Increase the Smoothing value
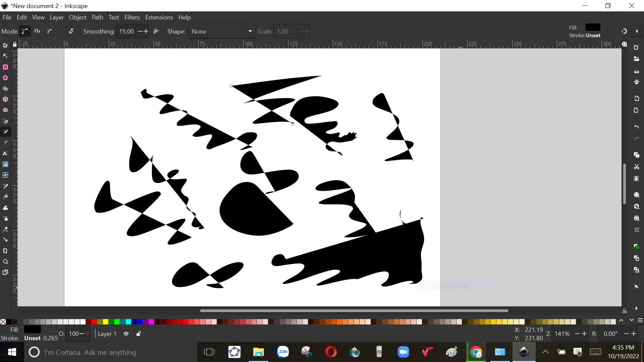 pyautogui.click(x=146, y=31)
